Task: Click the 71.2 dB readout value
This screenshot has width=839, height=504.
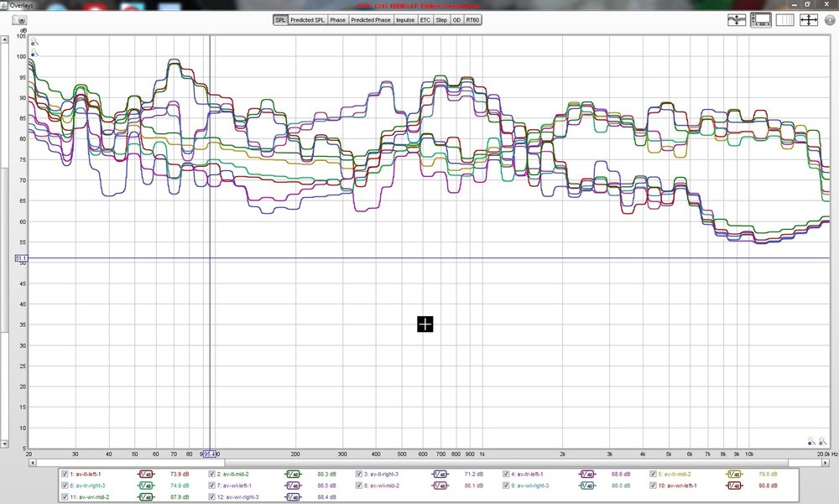Action: coord(473,474)
